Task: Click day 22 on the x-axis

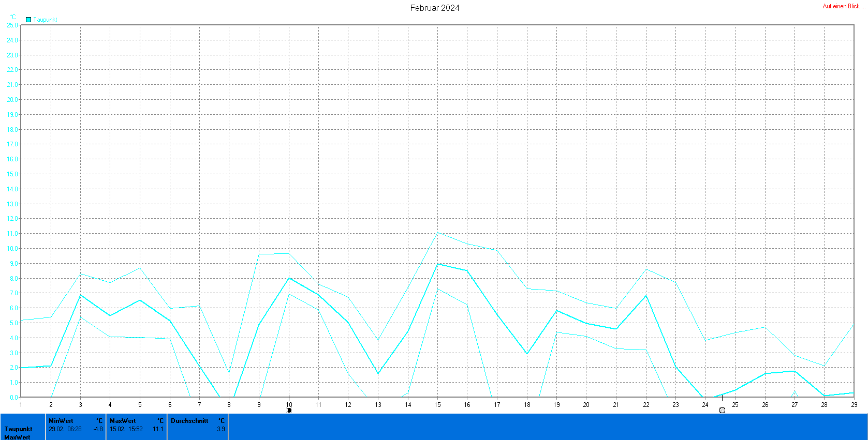Action: pos(646,405)
